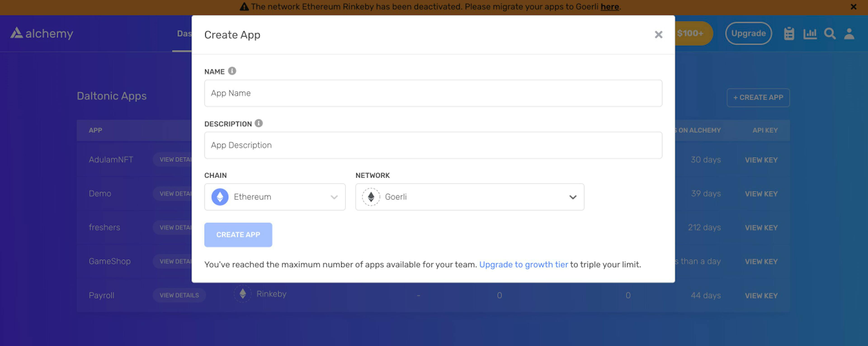Image resolution: width=868 pixels, height=346 pixels.
Task: Click the '39 days' cell in the Demo row
Action: pos(705,194)
